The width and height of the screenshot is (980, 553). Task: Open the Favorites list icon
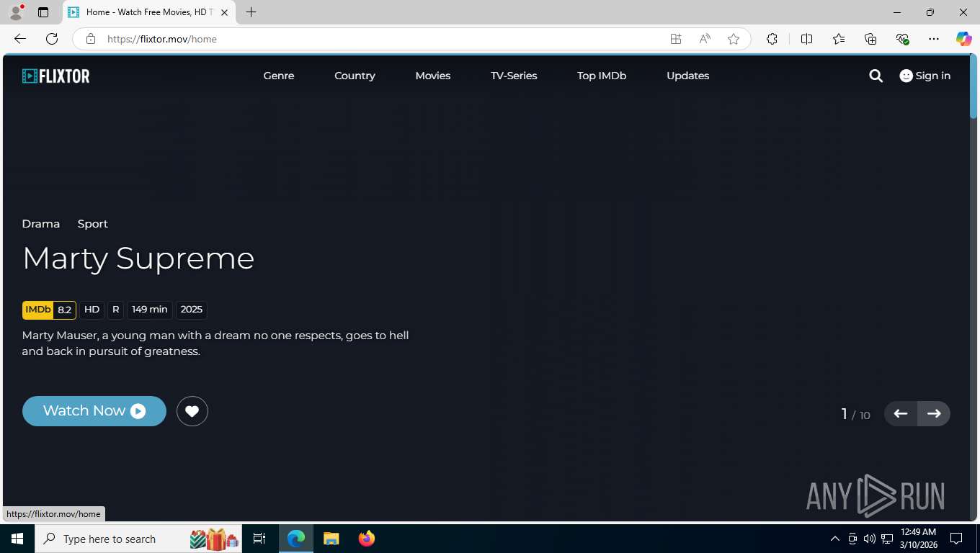tap(839, 39)
